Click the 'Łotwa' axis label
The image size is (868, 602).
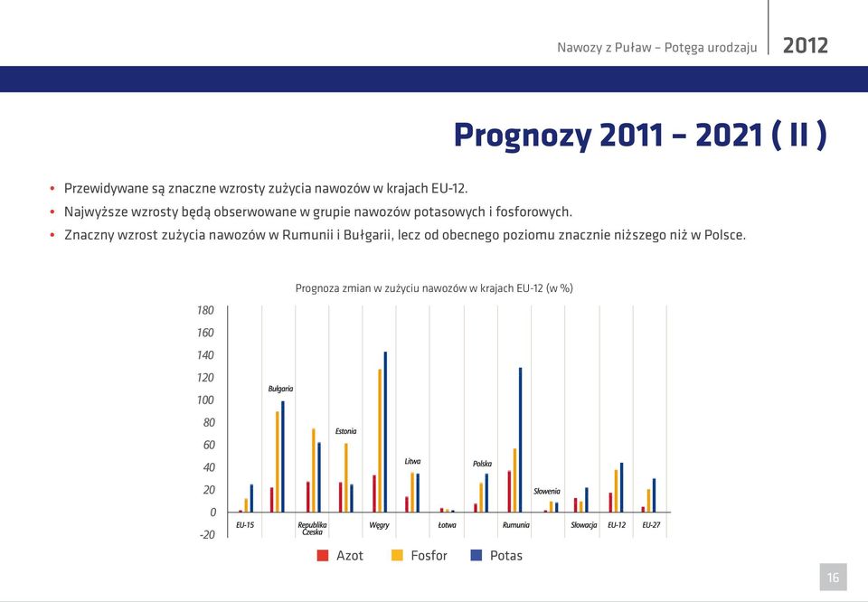pos(448,524)
